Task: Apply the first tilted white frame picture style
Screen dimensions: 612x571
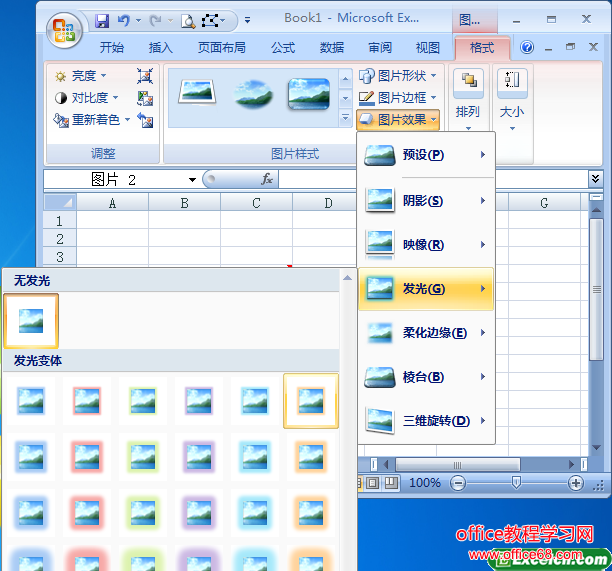Action: [197, 92]
